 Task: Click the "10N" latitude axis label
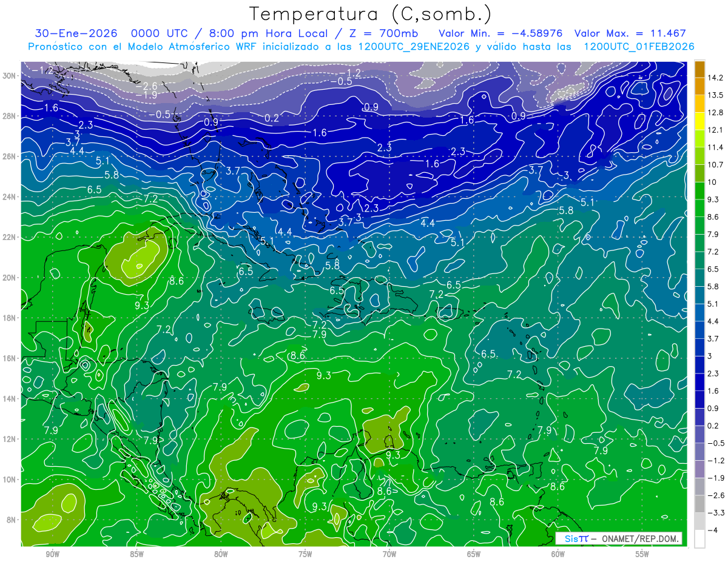[10, 480]
